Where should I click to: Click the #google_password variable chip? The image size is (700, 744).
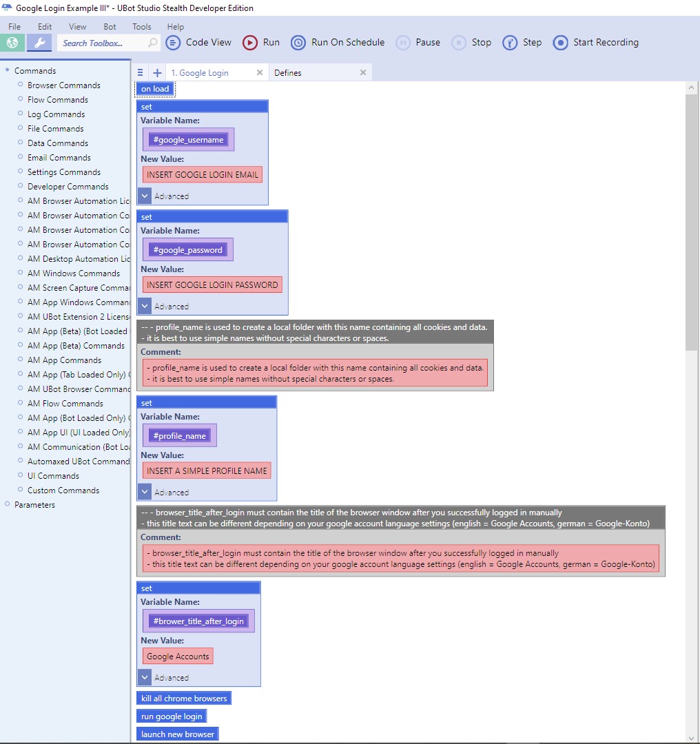click(187, 249)
